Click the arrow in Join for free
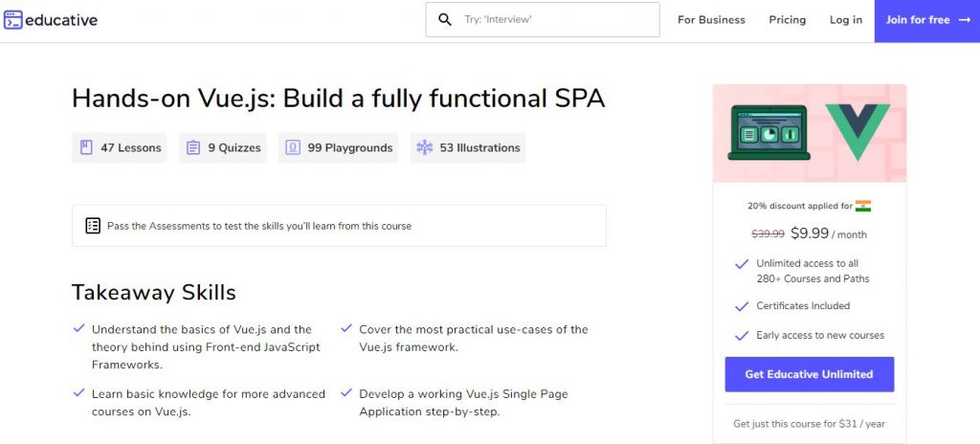Viewport: 980px width, 444px height. pyautogui.click(x=964, y=20)
